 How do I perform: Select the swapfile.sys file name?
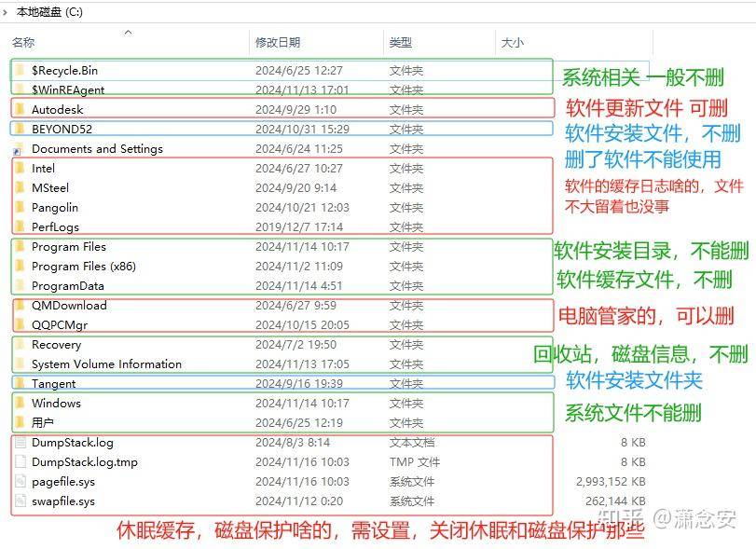click(63, 501)
